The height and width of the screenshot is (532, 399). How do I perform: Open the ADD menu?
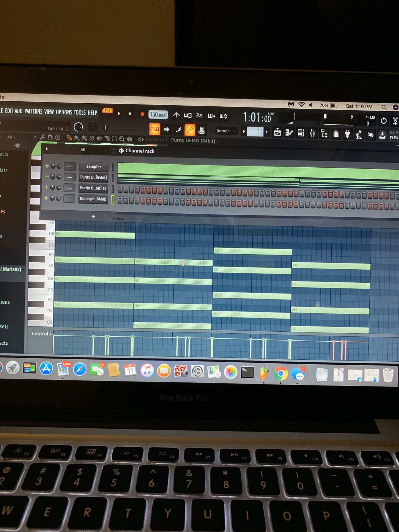(x=19, y=111)
